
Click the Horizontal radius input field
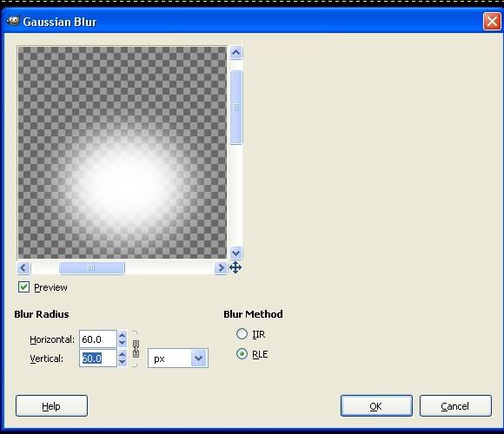click(x=98, y=339)
